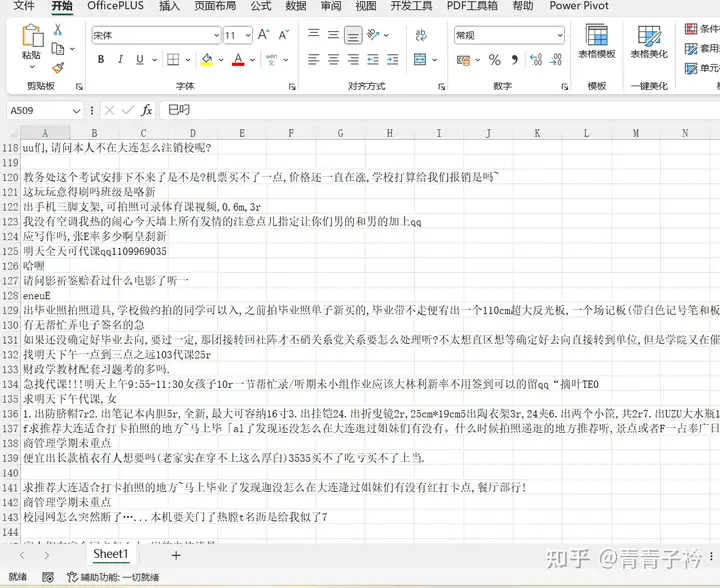The image size is (720, 588).
Task: Apply percent style format
Action: tap(495, 60)
